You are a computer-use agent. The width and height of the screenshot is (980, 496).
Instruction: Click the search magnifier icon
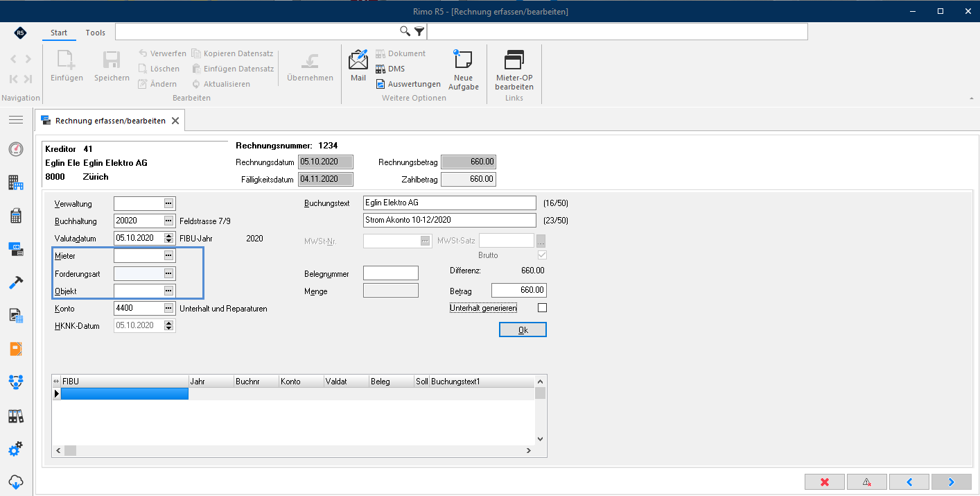pos(405,31)
